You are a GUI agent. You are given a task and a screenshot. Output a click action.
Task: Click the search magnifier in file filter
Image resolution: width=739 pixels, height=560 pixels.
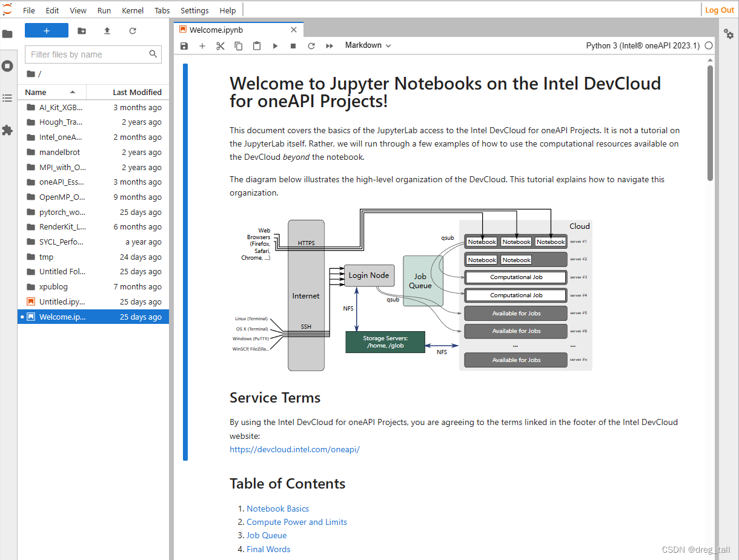(x=153, y=54)
